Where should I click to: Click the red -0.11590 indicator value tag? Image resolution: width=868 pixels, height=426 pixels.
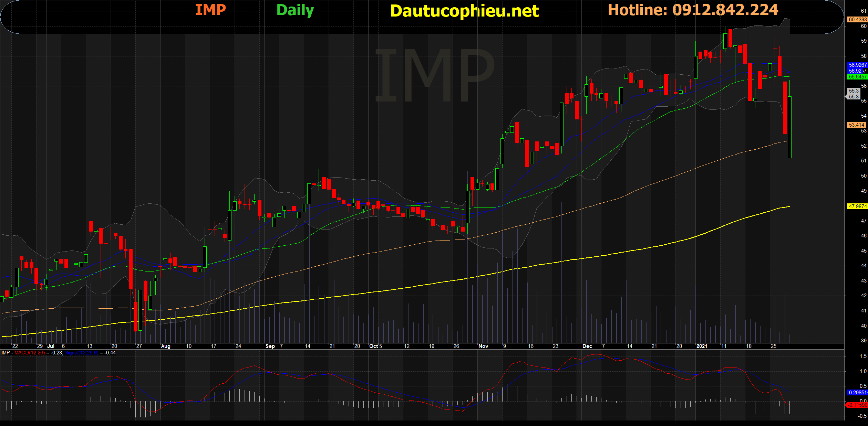(857, 405)
